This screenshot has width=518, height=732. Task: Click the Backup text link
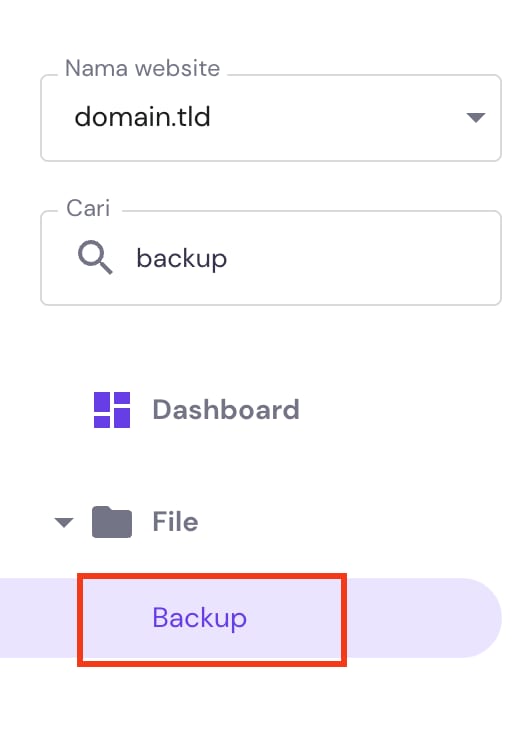click(200, 618)
